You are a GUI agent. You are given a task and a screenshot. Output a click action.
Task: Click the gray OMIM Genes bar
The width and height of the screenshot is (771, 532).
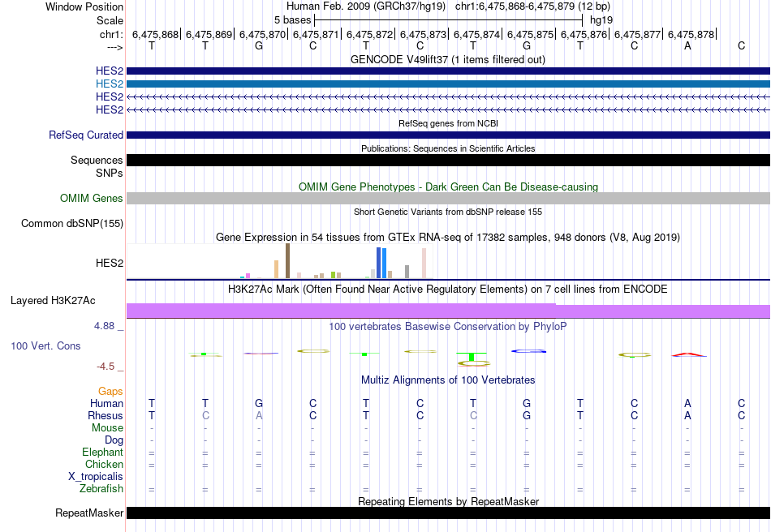pos(449,198)
